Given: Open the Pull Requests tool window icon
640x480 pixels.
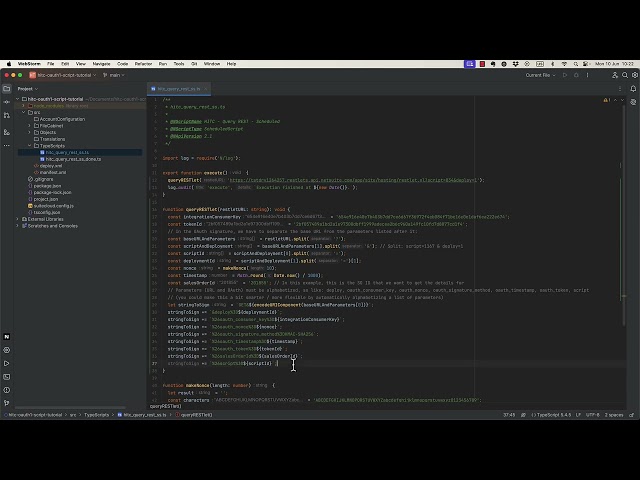Looking at the screenshot, I should [7, 116].
